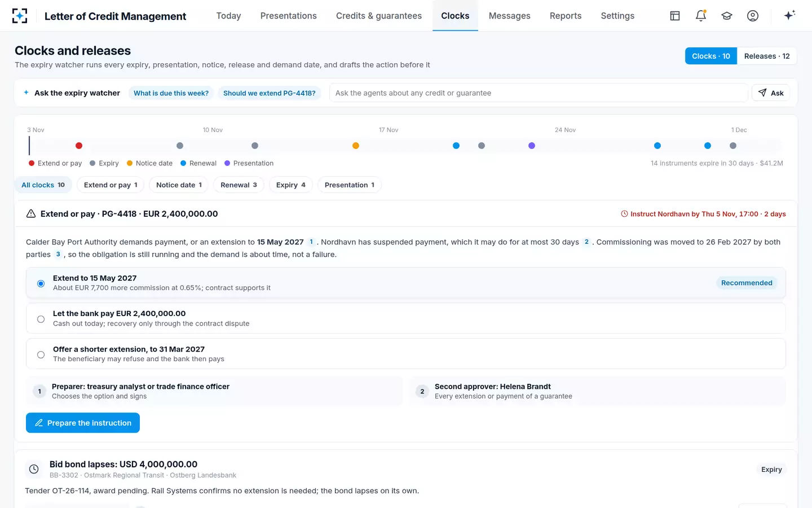Open the layout panel icon in header

[675, 16]
